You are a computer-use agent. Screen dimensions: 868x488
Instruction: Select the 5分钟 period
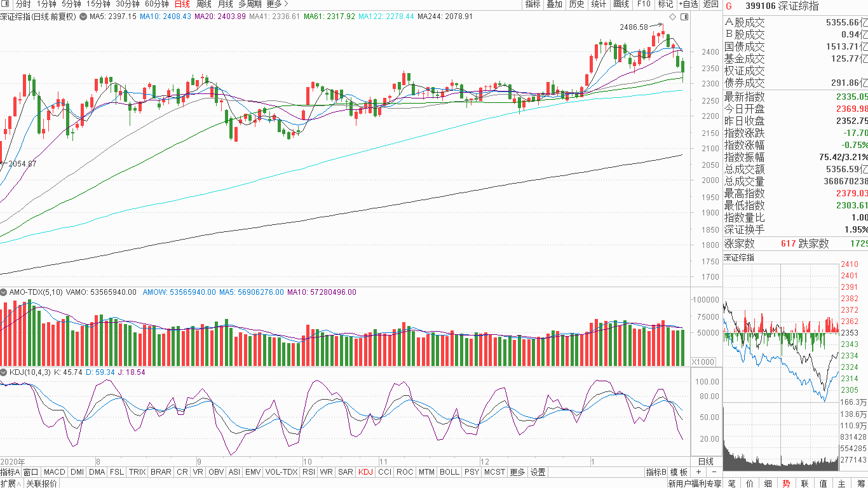point(71,4)
